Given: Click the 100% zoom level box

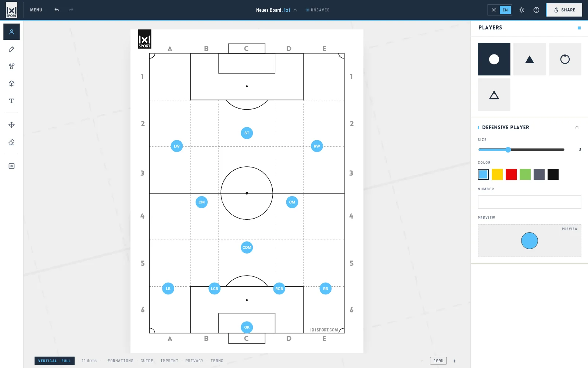Looking at the screenshot, I should 438,361.
